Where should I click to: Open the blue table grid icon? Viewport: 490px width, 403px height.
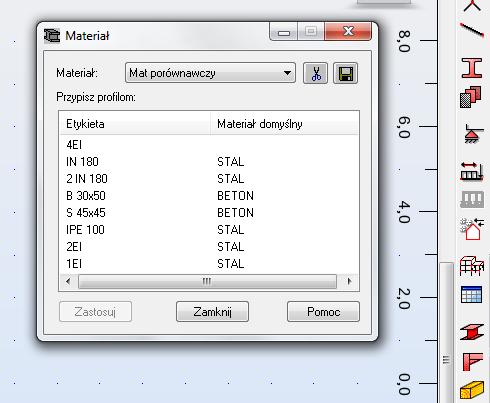coord(471,295)
